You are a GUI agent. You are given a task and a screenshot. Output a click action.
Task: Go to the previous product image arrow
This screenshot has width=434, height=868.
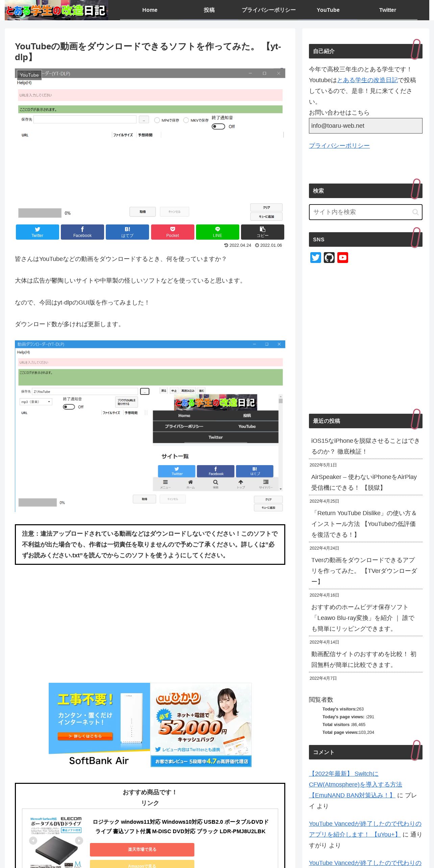[x=33, y=840]
